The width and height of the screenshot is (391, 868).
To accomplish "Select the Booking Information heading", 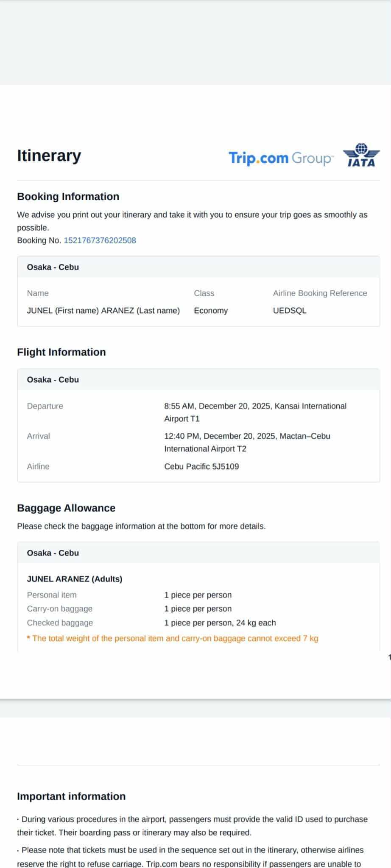I will click(68, 197).
